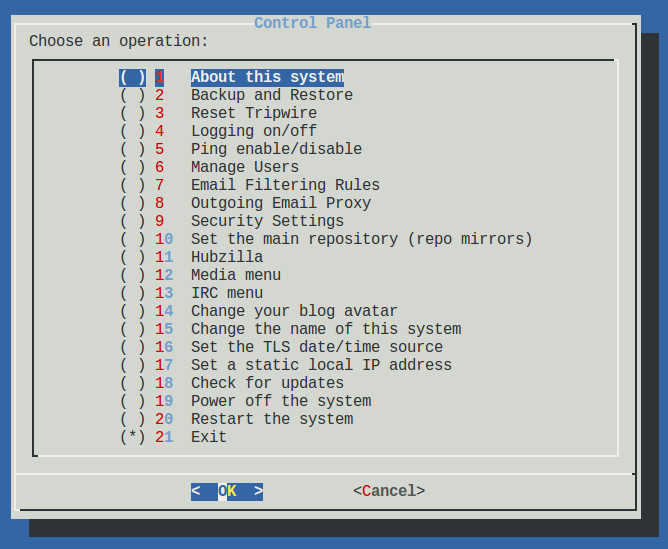
Task: Choose 'Hubzilla' entry
Action: click(x=227, y=257)
